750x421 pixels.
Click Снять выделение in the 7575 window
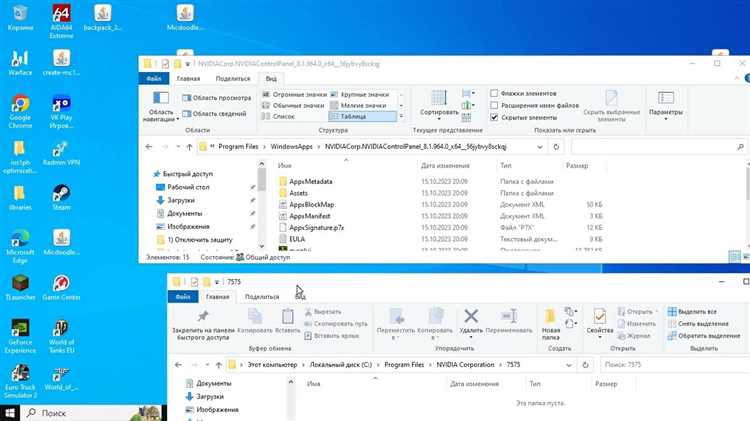(x=698, y=324)
